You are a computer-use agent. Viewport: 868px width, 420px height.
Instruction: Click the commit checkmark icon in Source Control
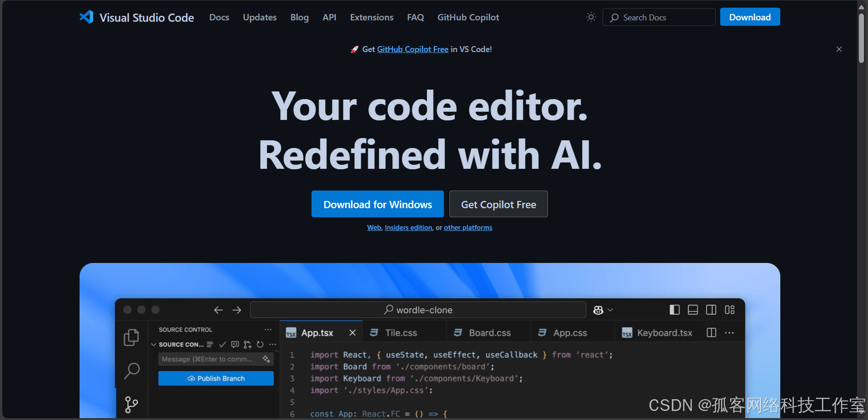222,344
